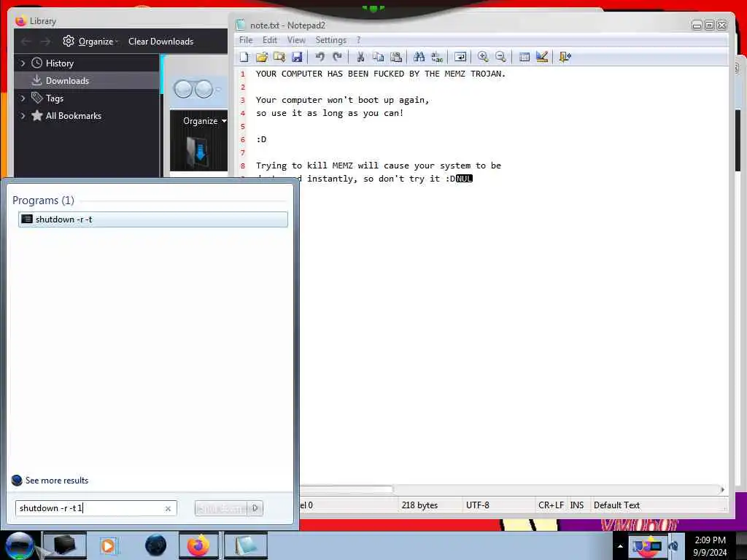Open Organize dropdown in Explorer window
Image resolution: width=747 pixels, height=560 pixels.
[x=204, y=121]
